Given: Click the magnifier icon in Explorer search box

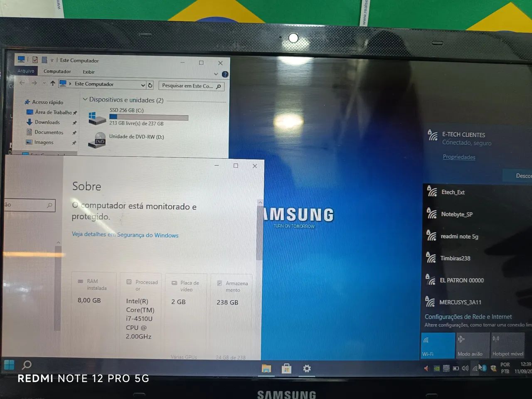Looking at the screenshot, I should 219,86.
